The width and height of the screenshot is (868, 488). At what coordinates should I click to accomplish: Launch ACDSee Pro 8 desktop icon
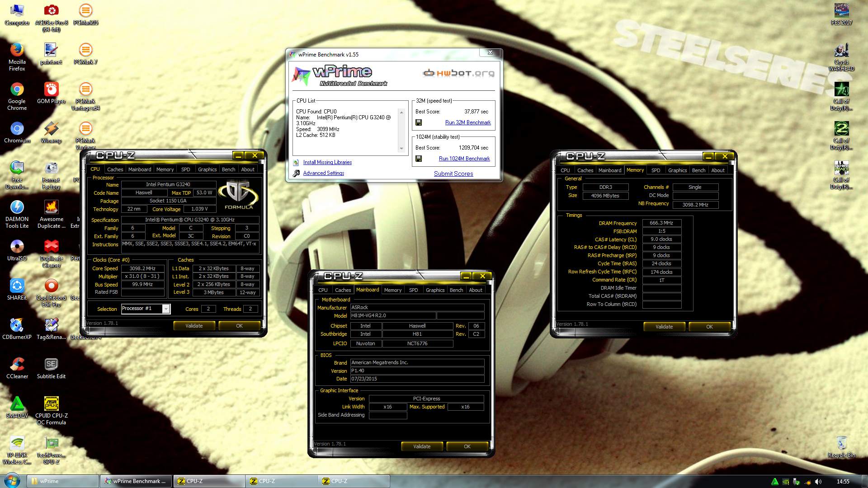(51, 18)
